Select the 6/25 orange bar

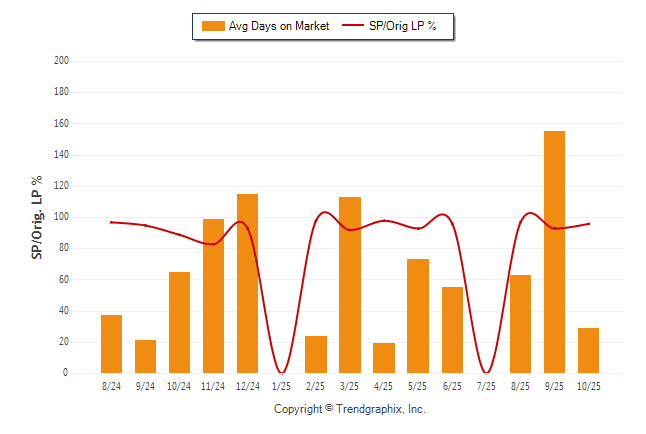(452, 330)
